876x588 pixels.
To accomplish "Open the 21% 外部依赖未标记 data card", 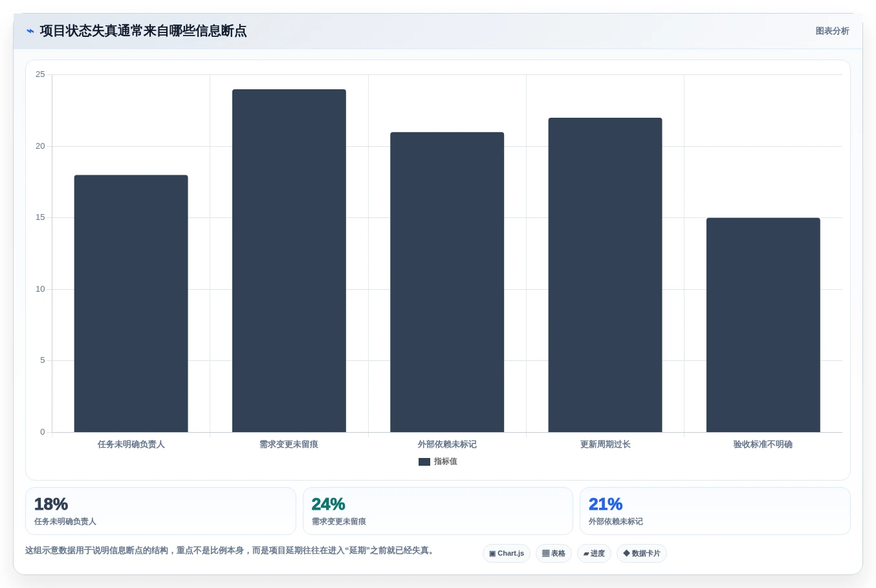I will point(715,511).
